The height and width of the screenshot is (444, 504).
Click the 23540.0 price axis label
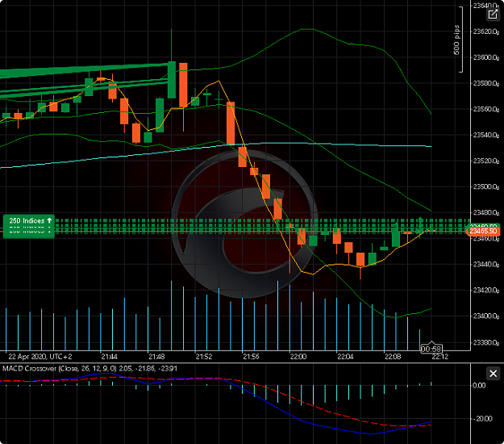[x=486, y=135]
